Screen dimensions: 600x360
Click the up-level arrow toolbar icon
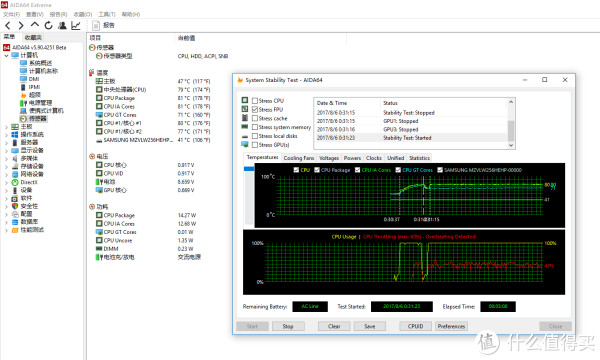point(35,25)
